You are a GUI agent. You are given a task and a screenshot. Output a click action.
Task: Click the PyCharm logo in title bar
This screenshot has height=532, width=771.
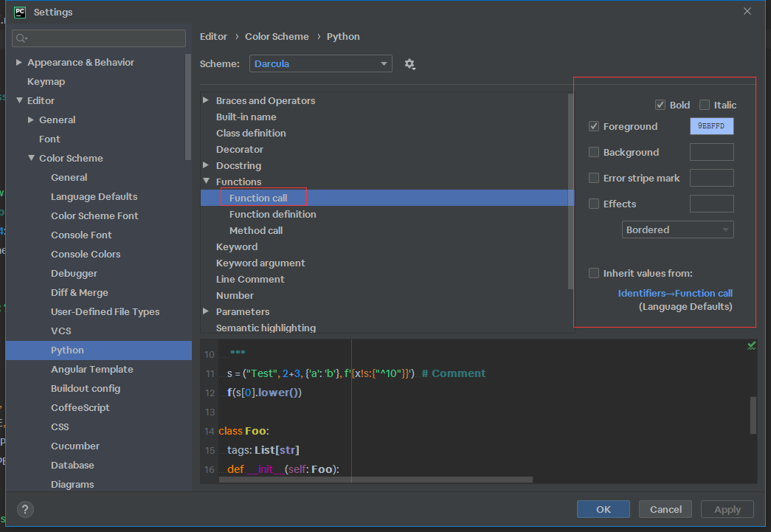[20, 12]
